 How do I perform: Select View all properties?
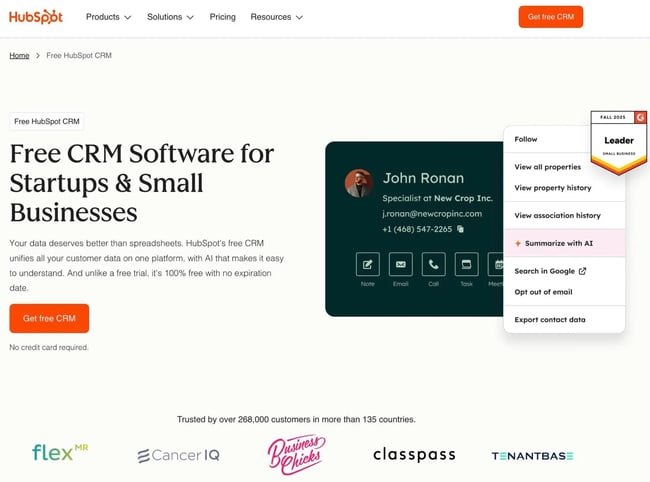(x=548, y=167)
